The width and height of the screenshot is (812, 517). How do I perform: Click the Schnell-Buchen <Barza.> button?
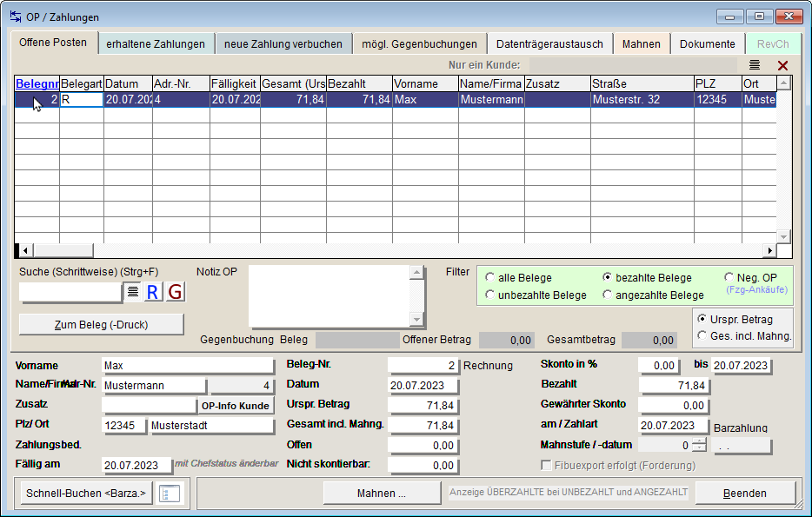pyautogui.click(x=86, y=494)
